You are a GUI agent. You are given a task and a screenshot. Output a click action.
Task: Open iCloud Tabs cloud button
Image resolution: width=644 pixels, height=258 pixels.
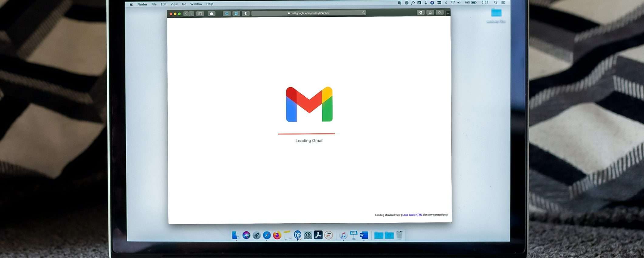coord(211,14)
